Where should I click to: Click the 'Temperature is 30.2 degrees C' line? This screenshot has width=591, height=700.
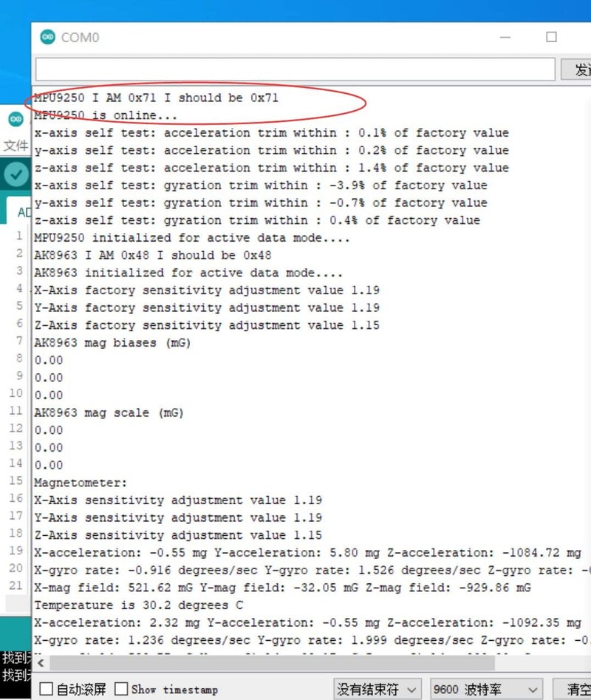(138, 605)
